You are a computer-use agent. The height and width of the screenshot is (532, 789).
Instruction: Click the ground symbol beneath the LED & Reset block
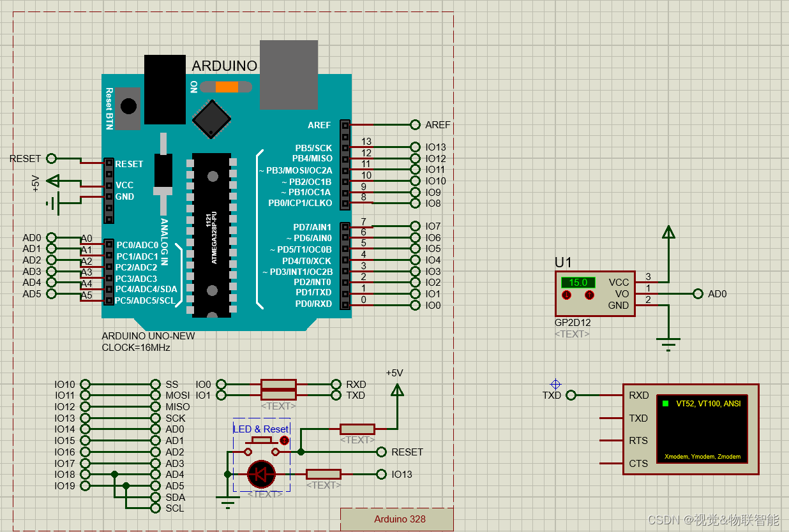point(228,504)
